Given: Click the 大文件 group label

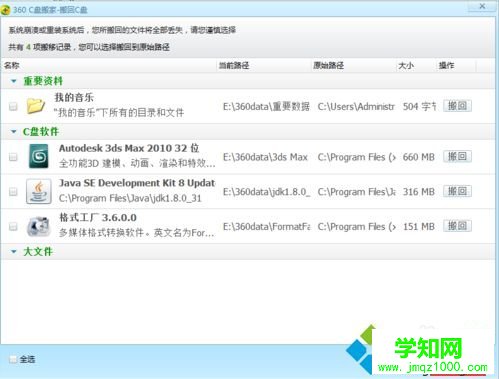Looking at the screenshot, I should coord(38,252).
